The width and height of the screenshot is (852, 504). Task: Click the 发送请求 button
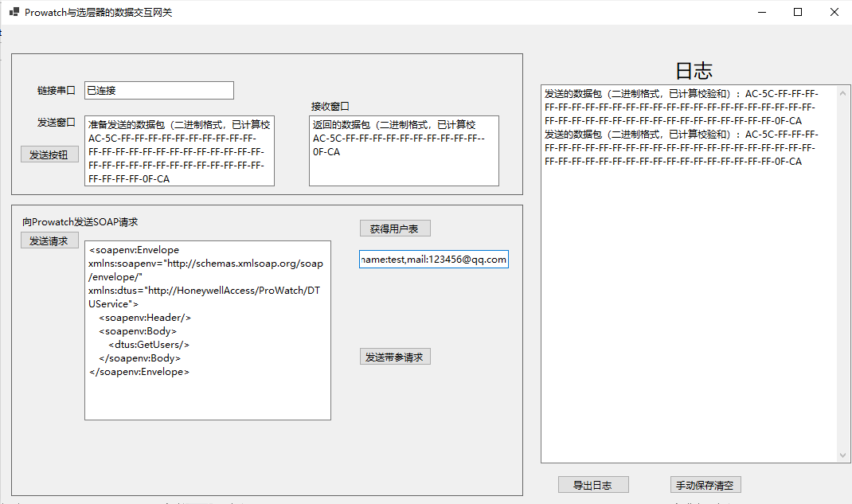[49, 240]
